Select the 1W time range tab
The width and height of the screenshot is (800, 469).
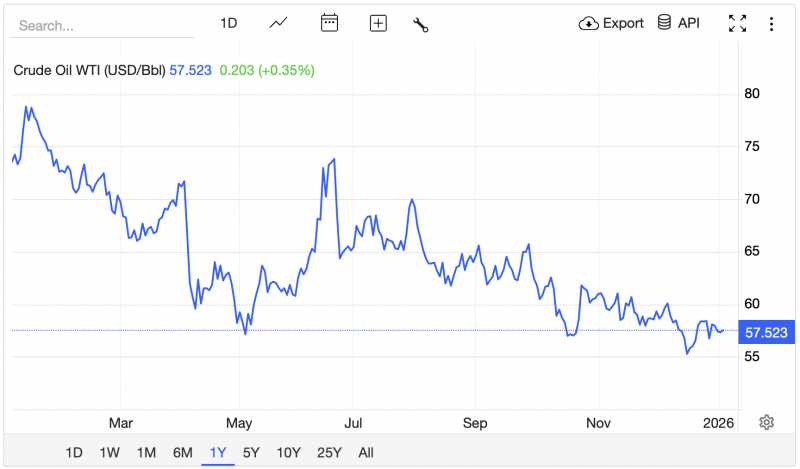click(111, 452)
